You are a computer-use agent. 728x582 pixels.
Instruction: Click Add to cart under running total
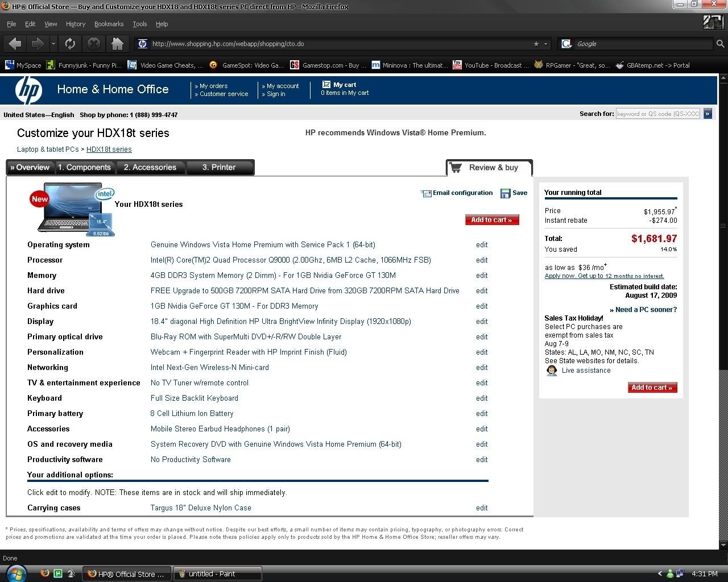click(652, 388)
